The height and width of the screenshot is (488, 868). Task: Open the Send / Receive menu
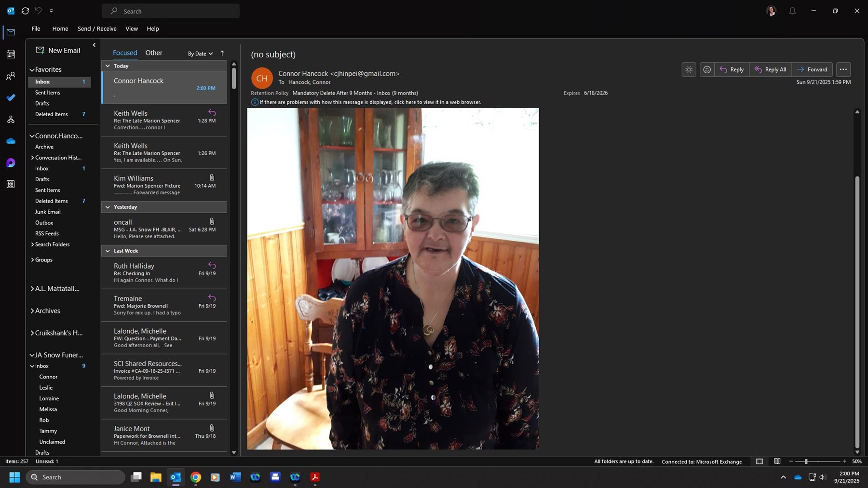point(97,28)
